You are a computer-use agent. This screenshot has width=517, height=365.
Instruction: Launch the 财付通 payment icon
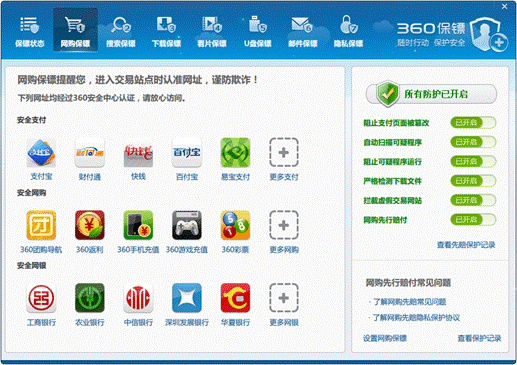coord(90,153)
